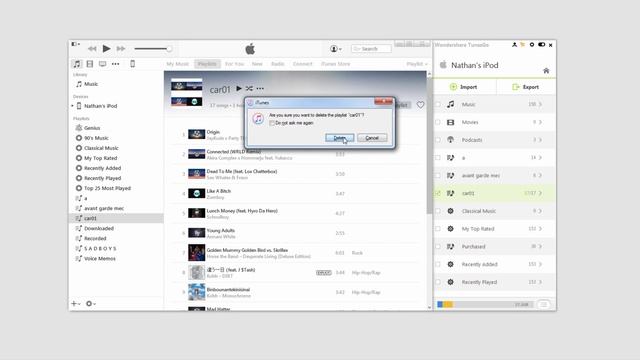Open the iTunes account dropdown
Image resolution: width=640 pixels, height=360 pixels.
336,49
